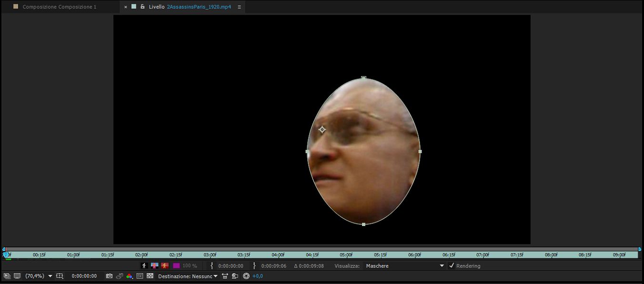
Task: Click the snapshot camera icon
Action: click(x=109, y=276)
